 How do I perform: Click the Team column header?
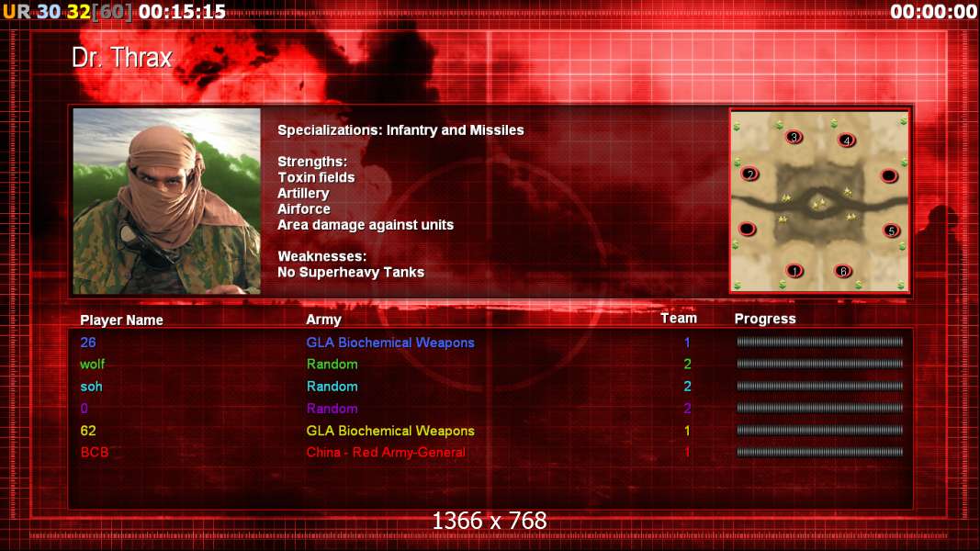pos(679,318)
